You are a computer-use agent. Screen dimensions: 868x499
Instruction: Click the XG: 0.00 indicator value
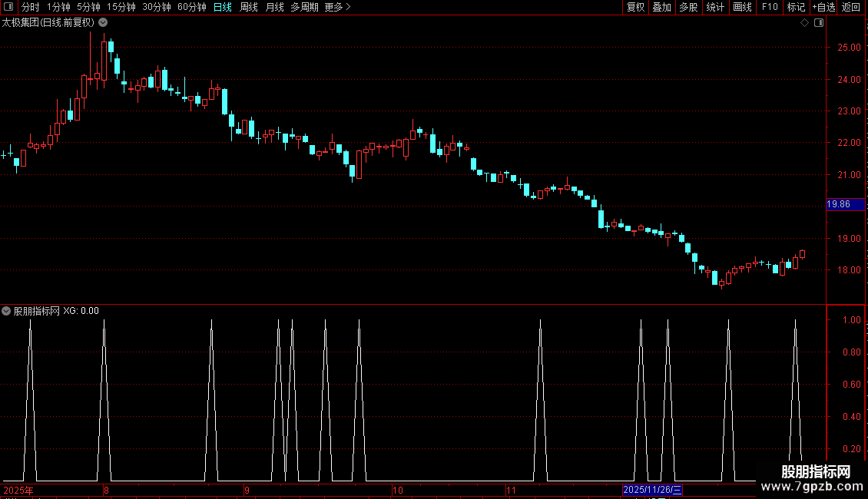pyautogui.click(x=81, y=311)
